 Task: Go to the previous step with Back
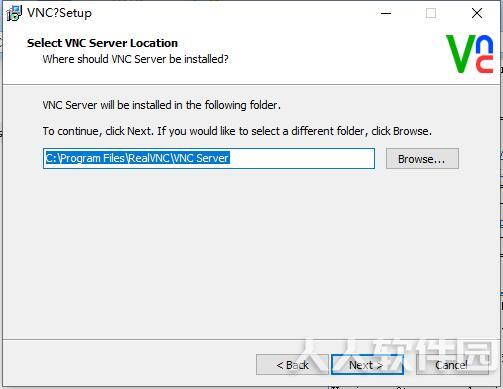292,365
